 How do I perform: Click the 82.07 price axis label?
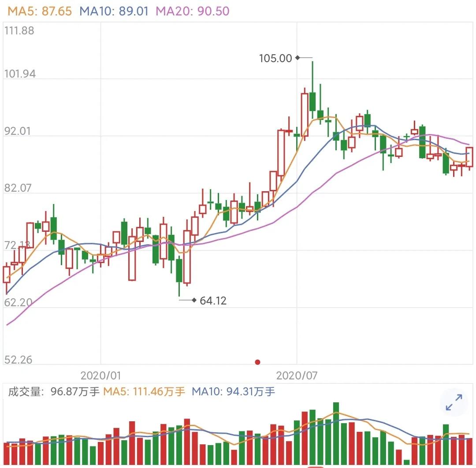(18, 188)
